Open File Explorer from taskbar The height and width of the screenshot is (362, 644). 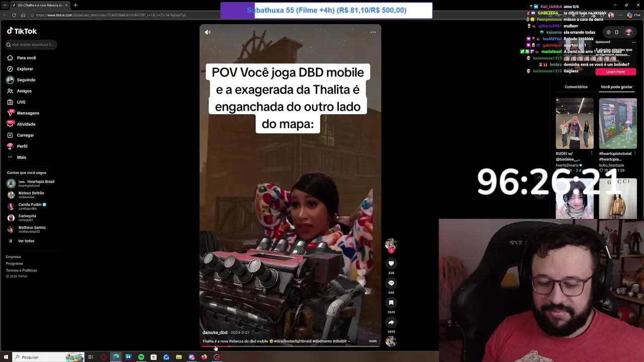[179, 357]
